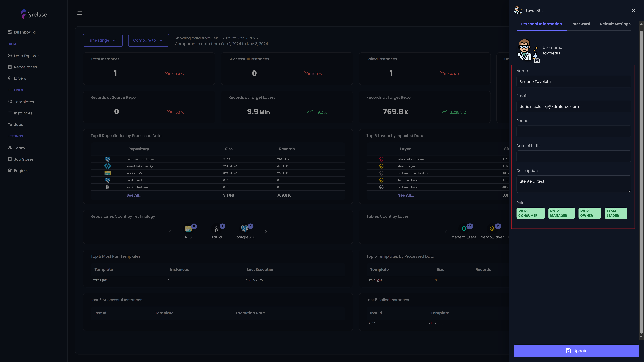Click the Engines gear icon
Screen dimensions: 644x362
10,170
